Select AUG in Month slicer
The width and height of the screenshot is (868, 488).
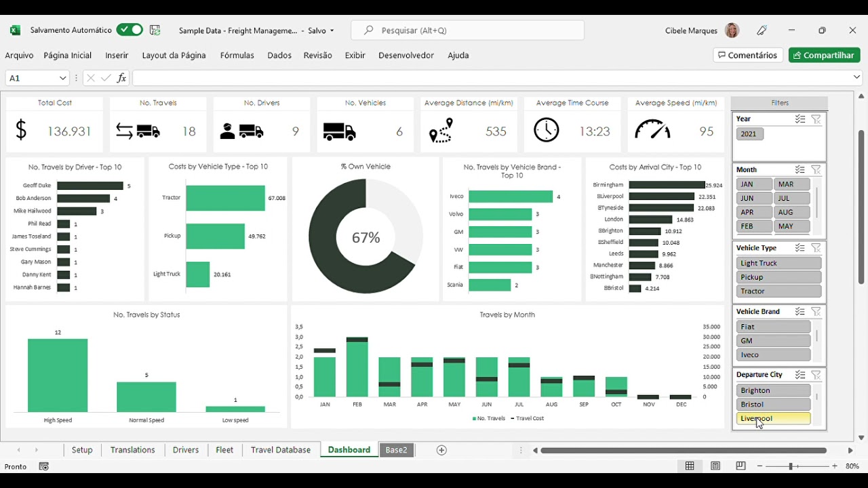(791, 212)
